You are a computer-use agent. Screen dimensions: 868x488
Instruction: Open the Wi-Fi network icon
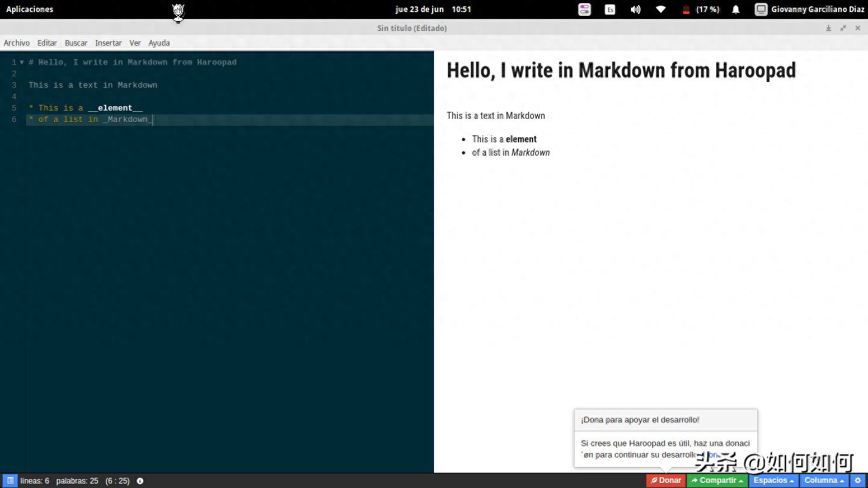[661, 10]
